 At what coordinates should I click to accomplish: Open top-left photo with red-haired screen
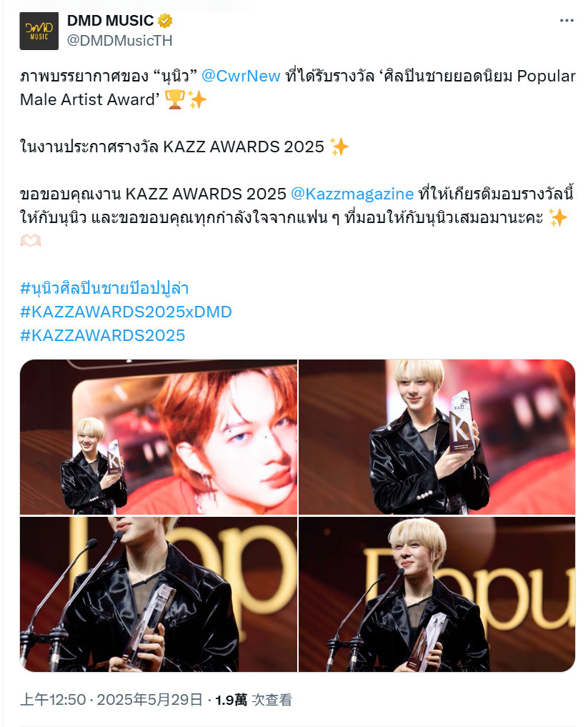[159, 437]
